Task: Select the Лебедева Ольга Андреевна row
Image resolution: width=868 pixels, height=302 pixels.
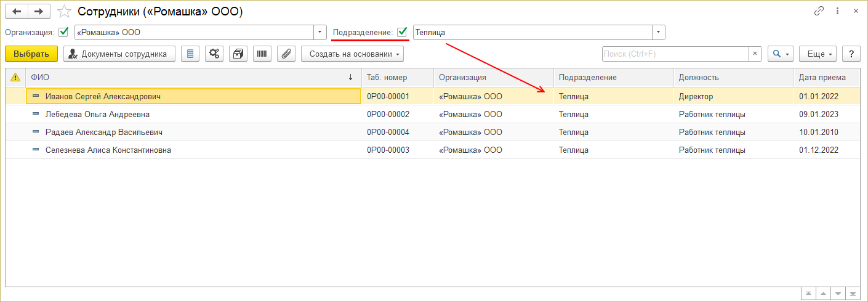Action: pos(97,115)
